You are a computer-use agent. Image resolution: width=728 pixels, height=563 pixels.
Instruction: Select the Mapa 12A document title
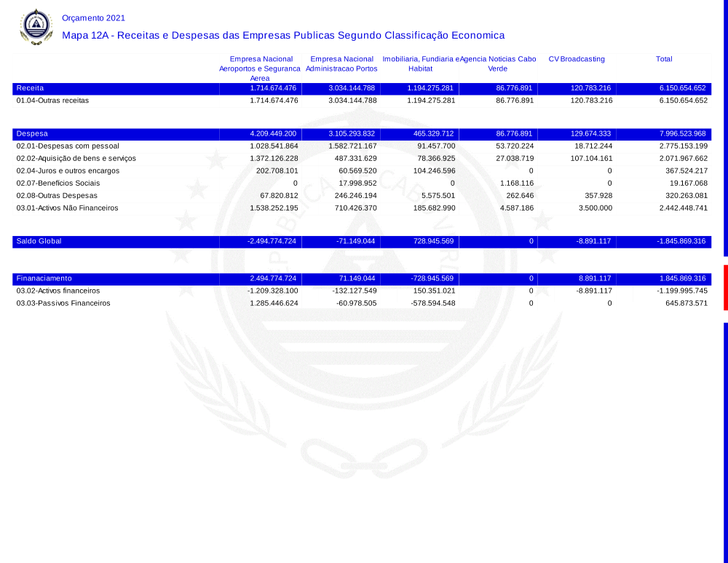(x=283, y=35)
